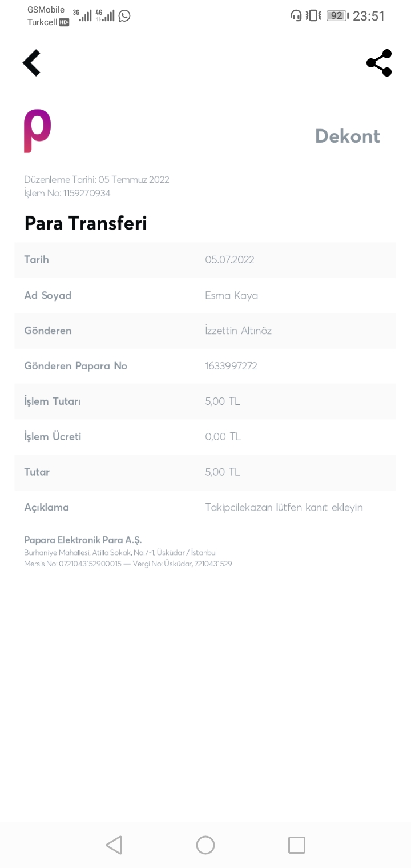Tap the İşlem Tutarı 5,00 TL value
Image resolution: width=411 pixels, height=868 pixels.
click(x=223, y=401)
